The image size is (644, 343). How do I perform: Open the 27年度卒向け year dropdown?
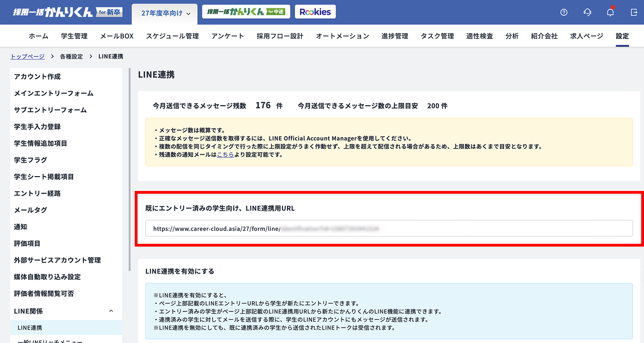[x=165, y=13]
